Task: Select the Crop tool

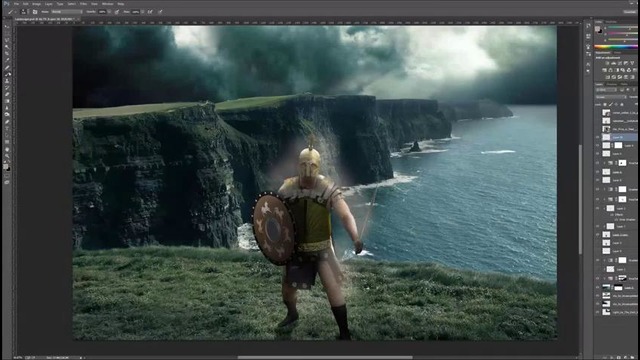Action: pos(7,53)
